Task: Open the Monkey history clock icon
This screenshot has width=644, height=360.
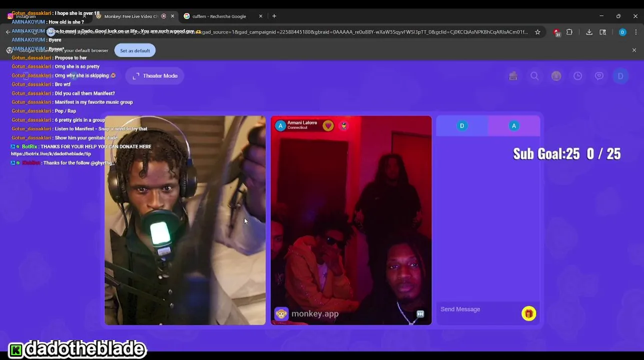Action: coord(577,76)
